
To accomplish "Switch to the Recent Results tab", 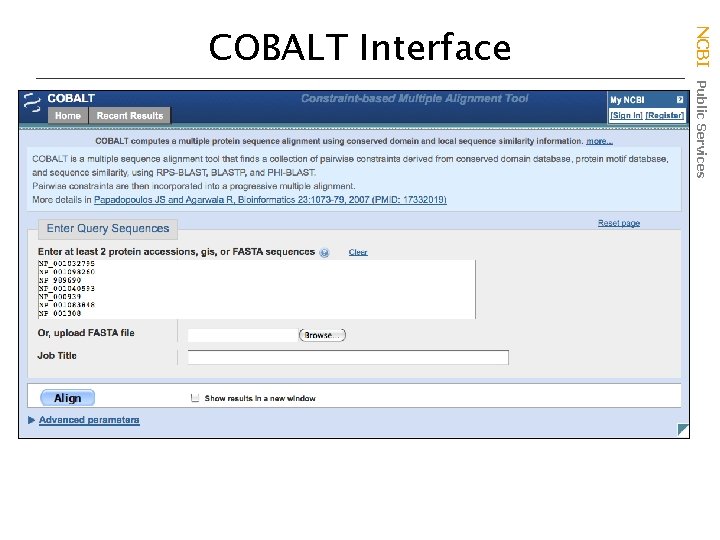I will tap(130, 116).
